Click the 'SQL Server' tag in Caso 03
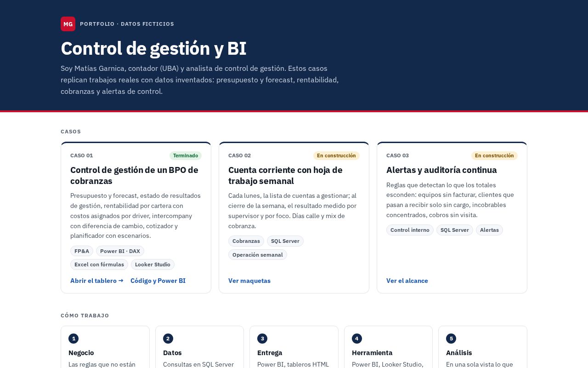588x368 pixels. click(455, 230)
